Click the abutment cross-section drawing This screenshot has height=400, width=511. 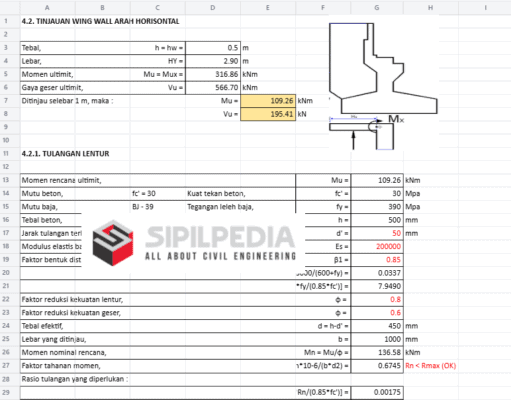click(x=383, y=68)
